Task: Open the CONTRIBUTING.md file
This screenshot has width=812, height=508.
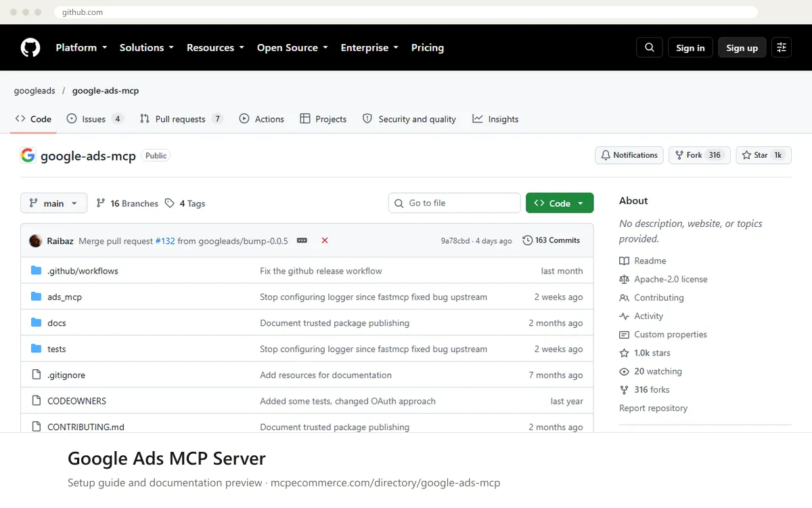Action: pyautogui.click(x=86, y=427)
